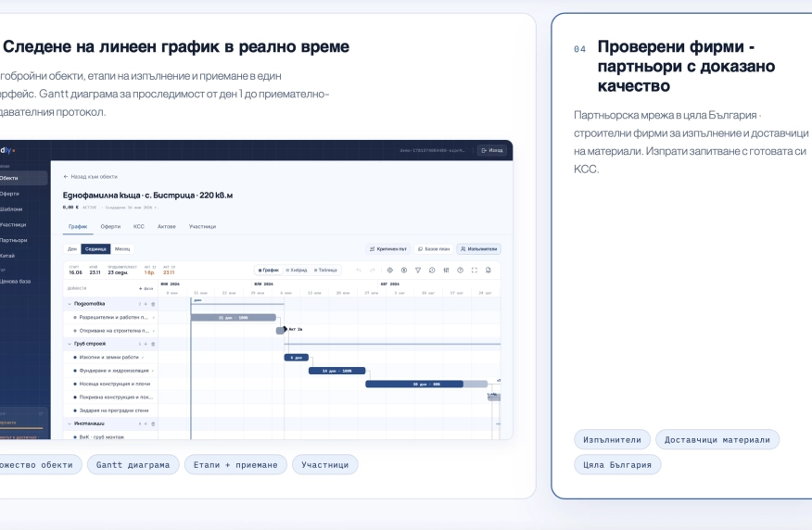Toggle the Критичен път button
The width and height of the screenshot is (812, 530).
coord(388,249)
